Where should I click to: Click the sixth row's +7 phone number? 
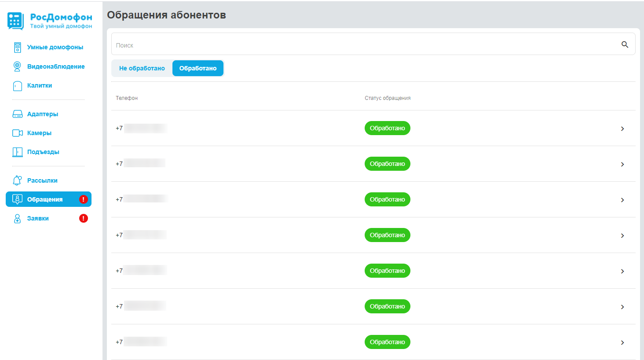click(x=141, y=306)
